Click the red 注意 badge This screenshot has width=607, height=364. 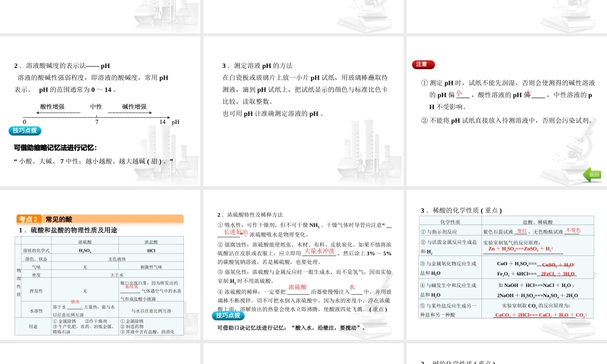(423, 64)
